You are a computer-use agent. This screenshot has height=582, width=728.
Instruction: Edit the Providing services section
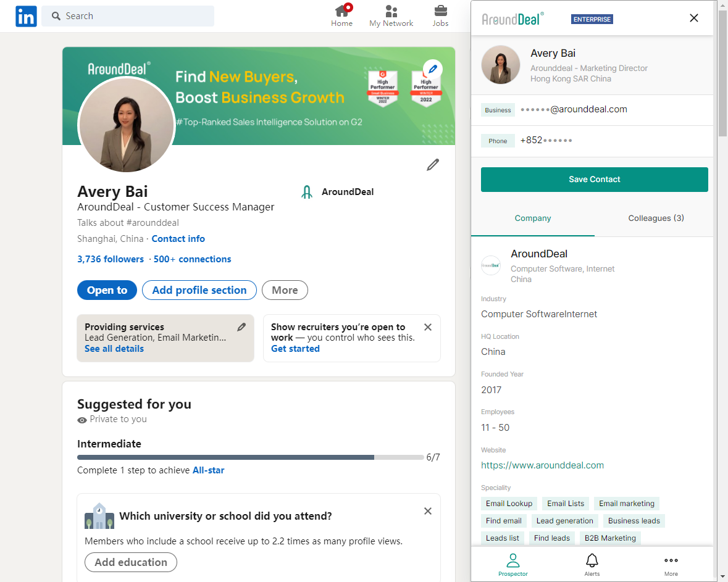(241, 327)
